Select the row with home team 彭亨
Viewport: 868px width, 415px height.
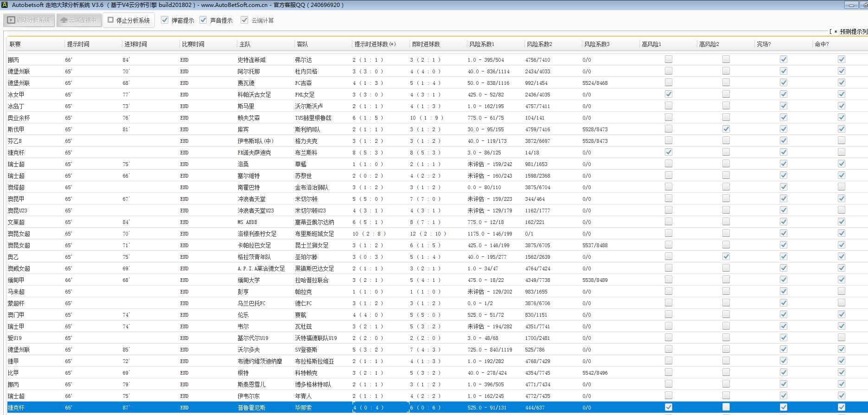[x=243, y=292]
